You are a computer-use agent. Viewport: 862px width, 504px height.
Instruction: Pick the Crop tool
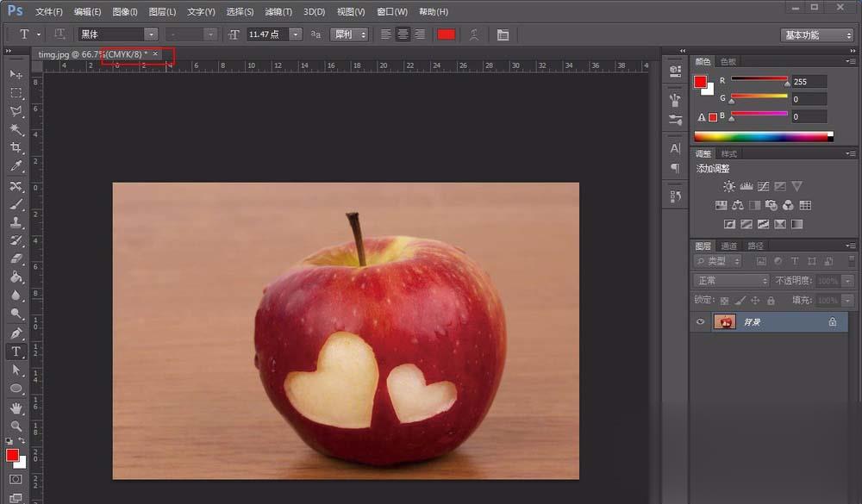point(16,148)
